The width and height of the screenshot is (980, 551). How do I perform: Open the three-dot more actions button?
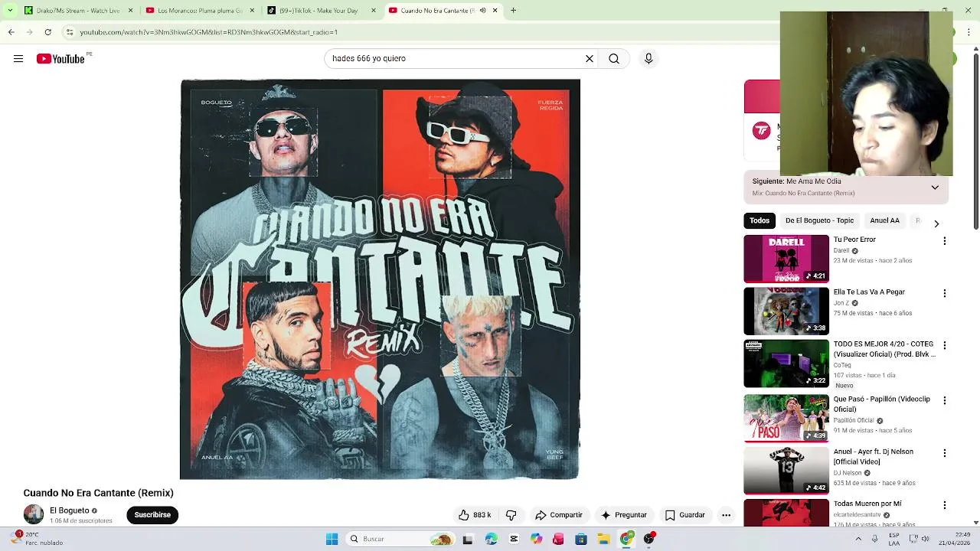tap(726, 515)
